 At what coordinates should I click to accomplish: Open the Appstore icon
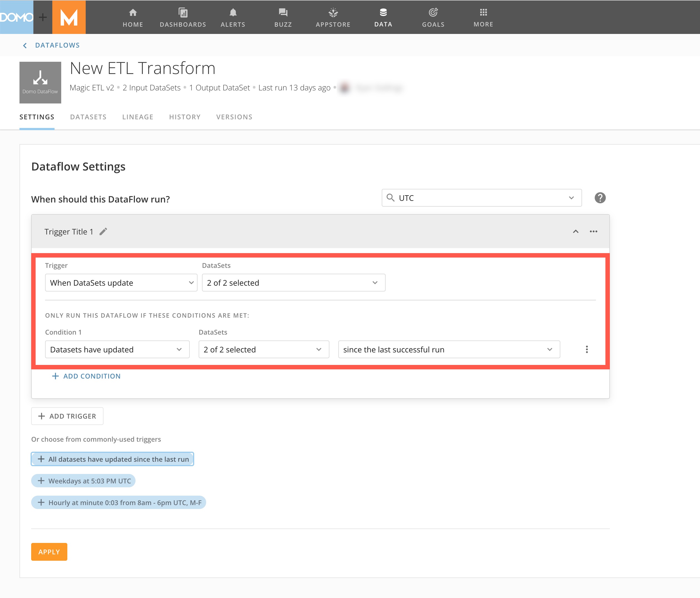point(333,17)
